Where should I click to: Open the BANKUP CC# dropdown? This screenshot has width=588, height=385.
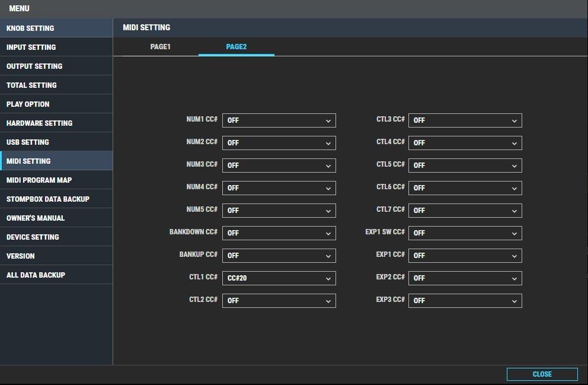(279, 256)
